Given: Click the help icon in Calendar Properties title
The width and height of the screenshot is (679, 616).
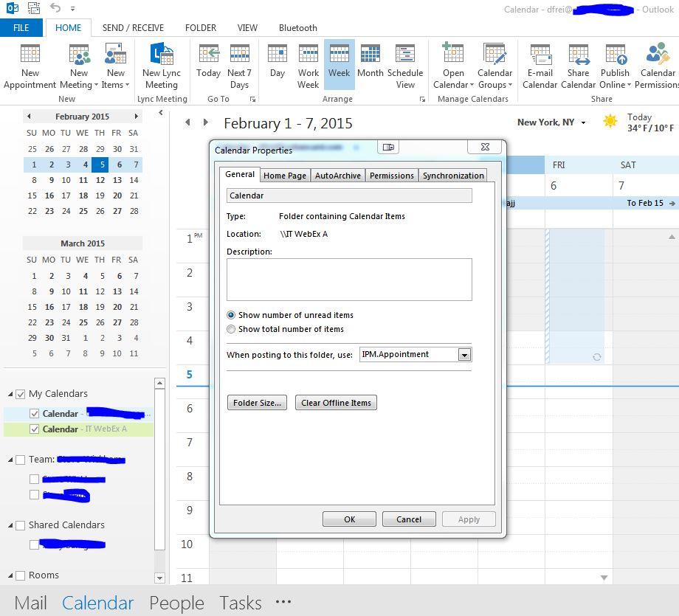Looking at the screenshot, I should point(388,148).
